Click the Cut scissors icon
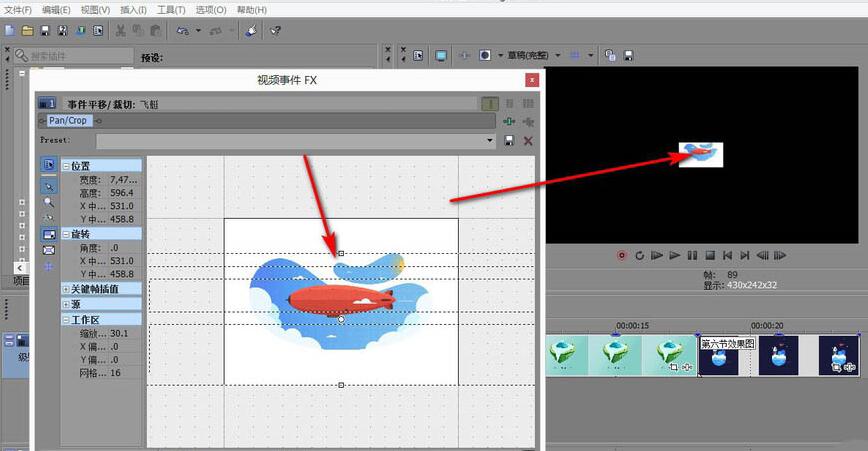Screen dimensions: 868x451 point(120,30)
